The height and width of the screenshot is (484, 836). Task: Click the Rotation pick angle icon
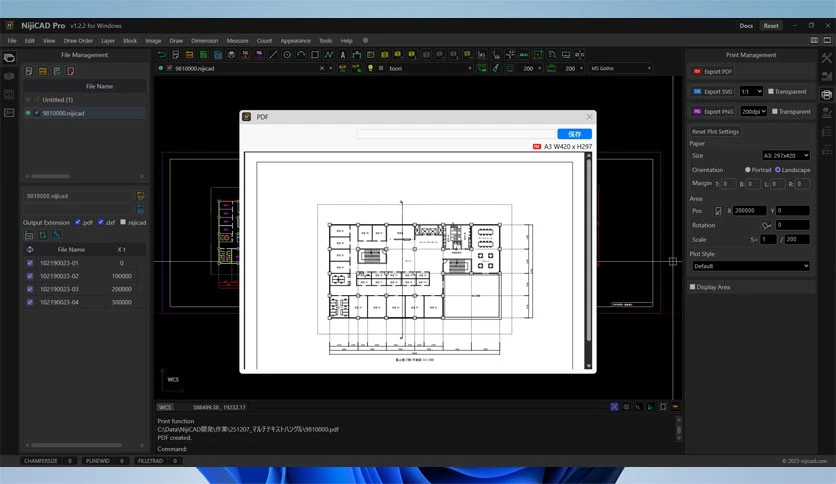766,225
